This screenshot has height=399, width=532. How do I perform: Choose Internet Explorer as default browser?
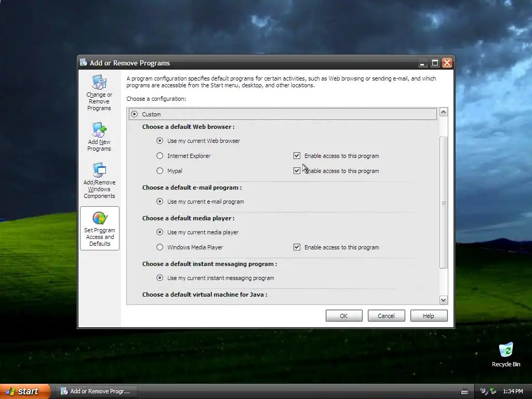tap(159, 156)
